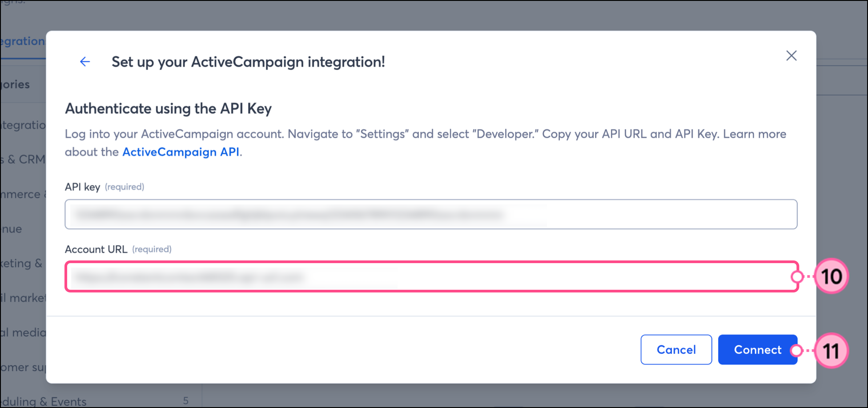The height and width of the screenshot is (408, 868).
Task: Open the ActiveCampaign API link
Action: (x=181, y=152)
